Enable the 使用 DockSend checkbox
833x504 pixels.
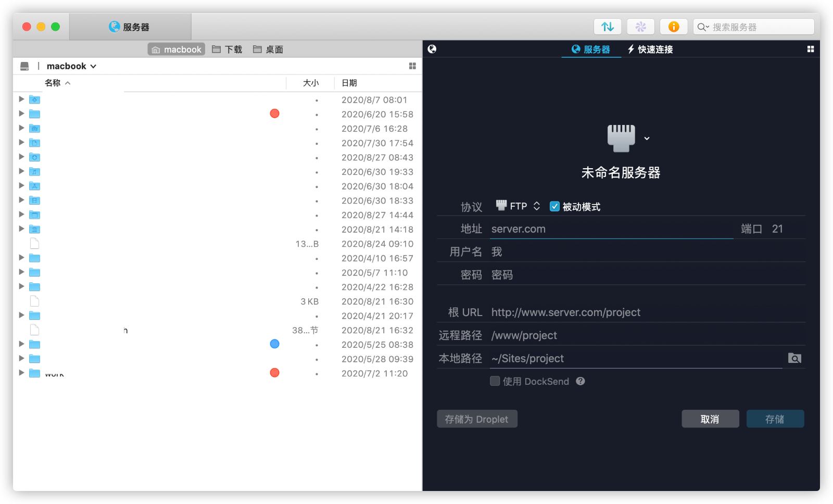point(495,381)
